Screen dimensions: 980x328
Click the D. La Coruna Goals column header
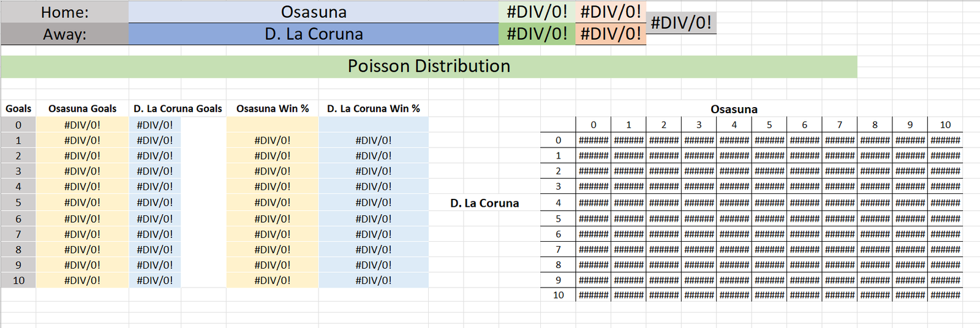pos(178,108)
